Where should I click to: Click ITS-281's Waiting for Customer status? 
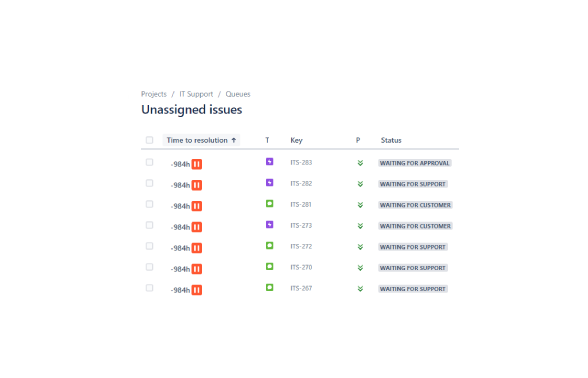tap(415, 205)
